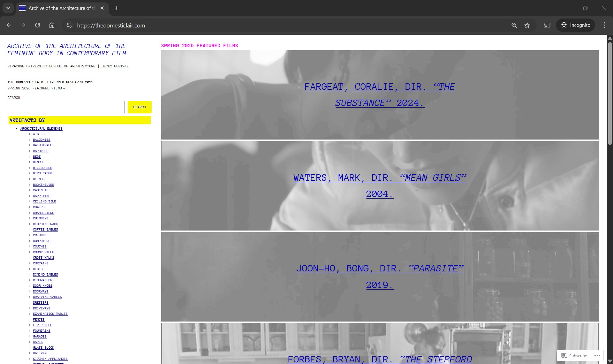613x364 pixels.
Task: Click the browser forward arrow
Action: point(23,25)
